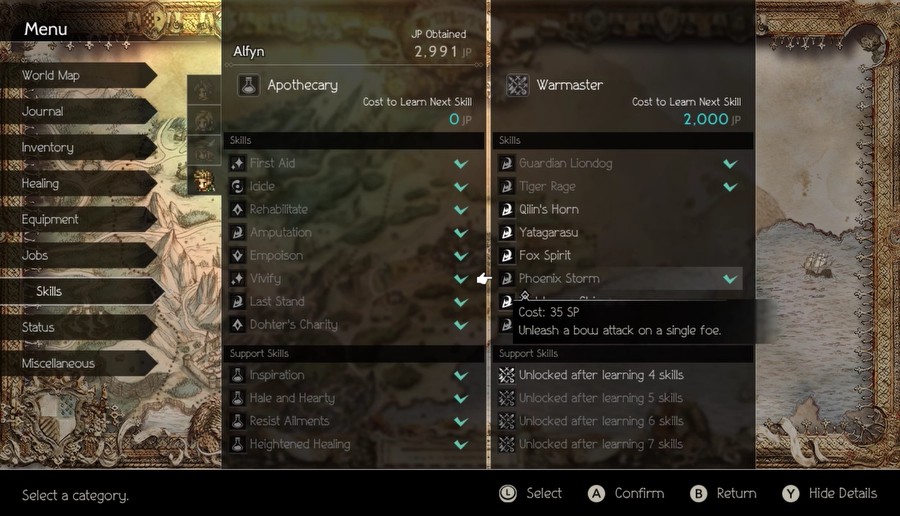Select Unlocked after learning 4 skills row
This screenshot has height=516, width=900.
click(x=620, y=375)
